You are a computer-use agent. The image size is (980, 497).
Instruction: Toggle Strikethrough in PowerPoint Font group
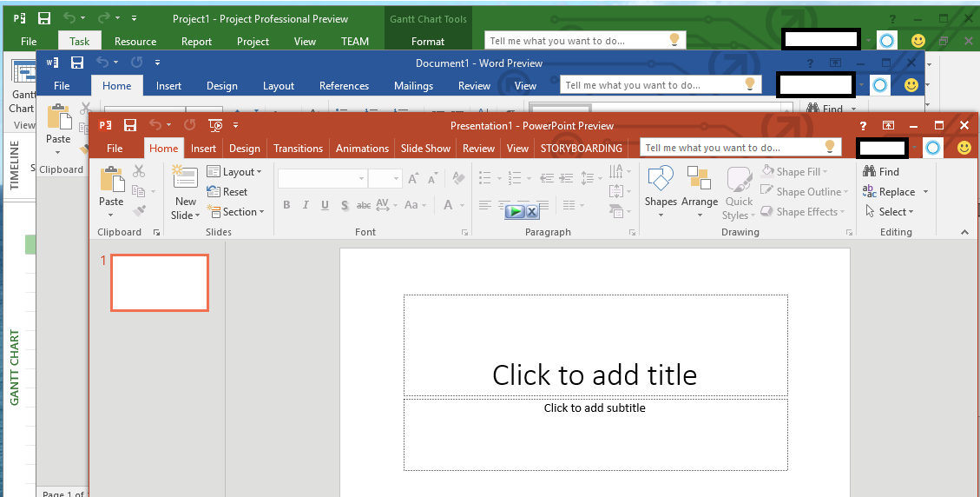363,205
